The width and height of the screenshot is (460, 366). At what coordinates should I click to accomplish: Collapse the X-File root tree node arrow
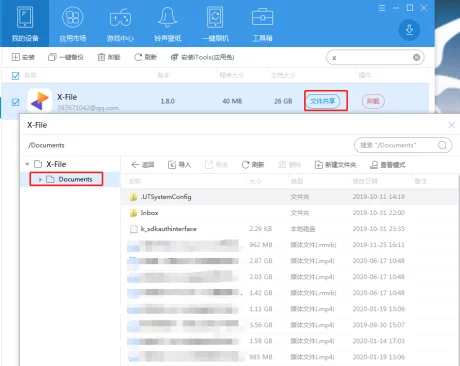[x=27, y=164]
